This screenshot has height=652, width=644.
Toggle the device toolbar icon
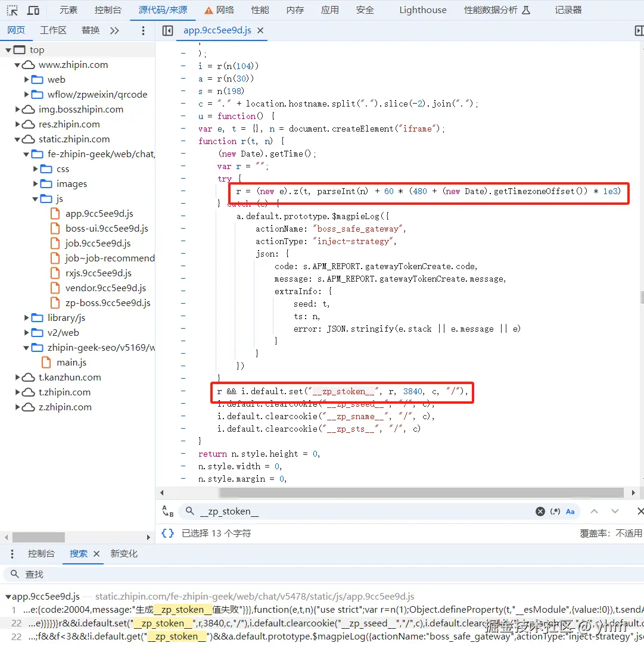[x=33, y=10]
